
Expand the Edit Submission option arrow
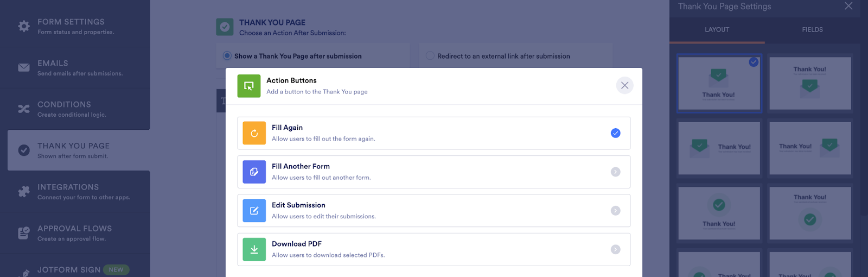click(615, 211)
